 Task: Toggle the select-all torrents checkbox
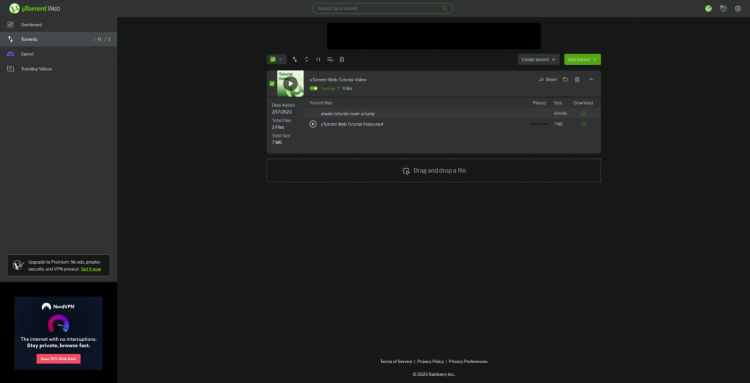click(x=273, y=59)
